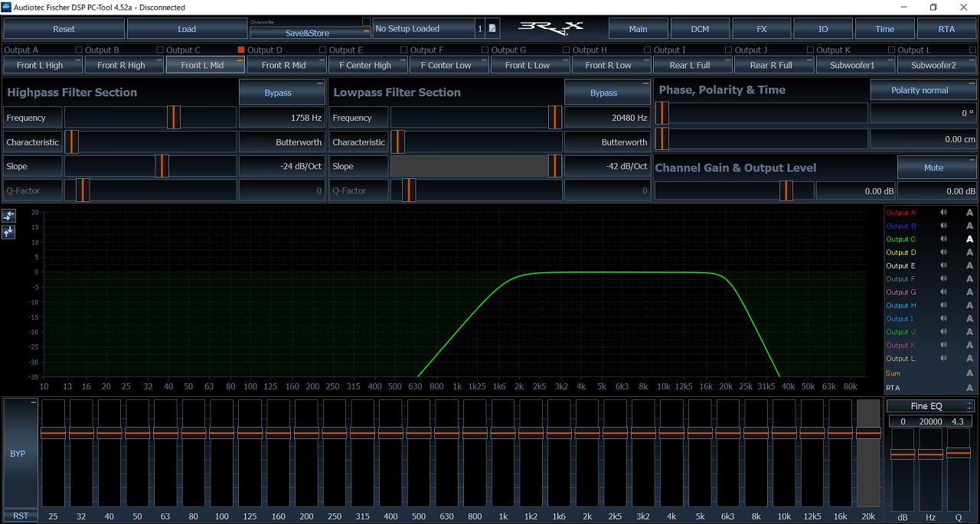Image resolution: width=980 pixels, height=524 pixels.
Task: Click the highpass Butterworth characteristic value
Action: [x=283, y=142]
